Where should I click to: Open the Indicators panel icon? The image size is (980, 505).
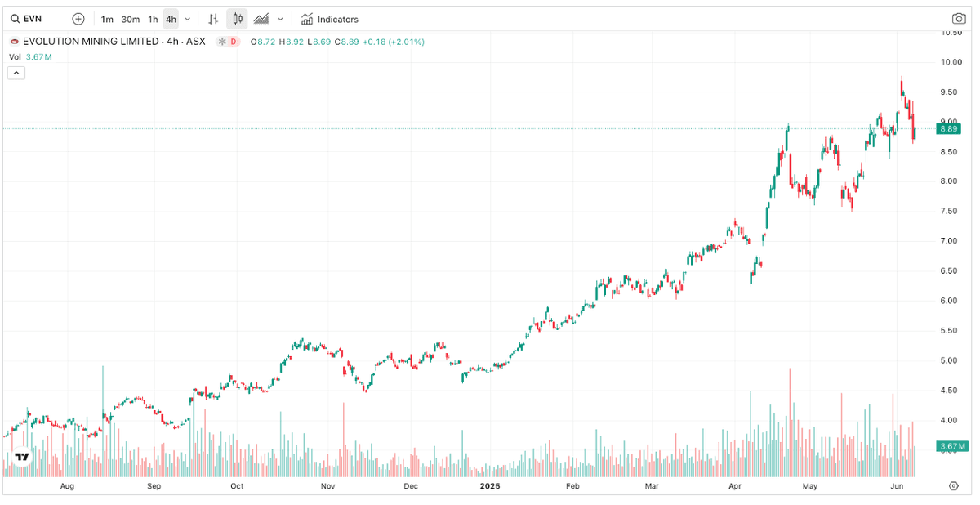pyautogui.click(x=307, y=19)
